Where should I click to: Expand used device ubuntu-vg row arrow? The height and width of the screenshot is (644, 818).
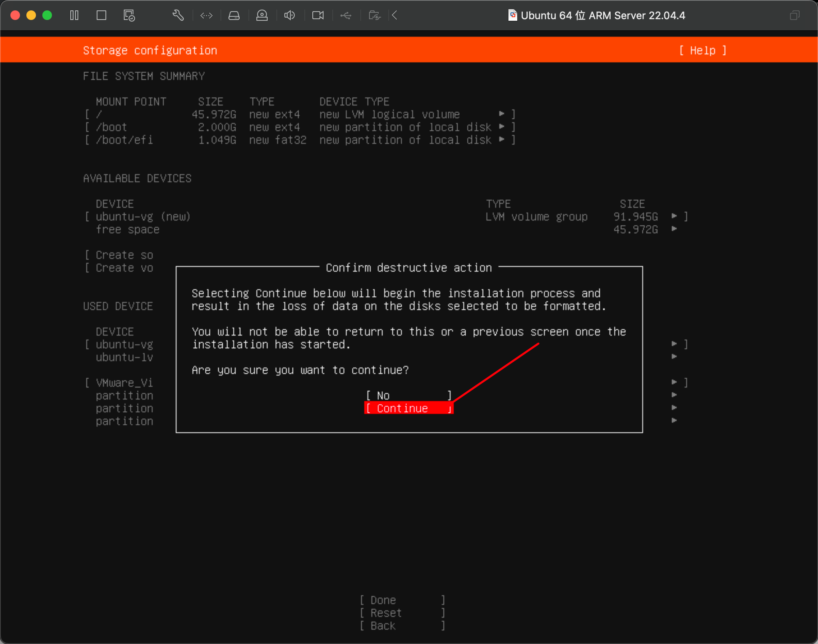674,344
